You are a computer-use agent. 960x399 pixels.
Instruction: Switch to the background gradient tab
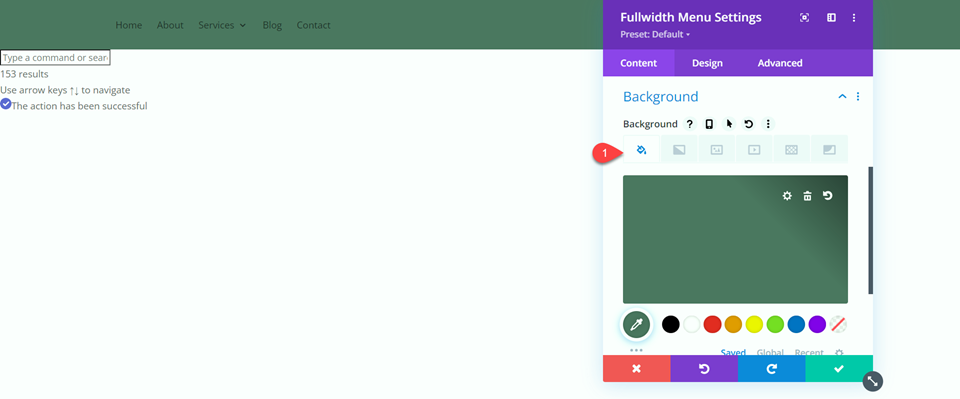click(x=679, y=150)
